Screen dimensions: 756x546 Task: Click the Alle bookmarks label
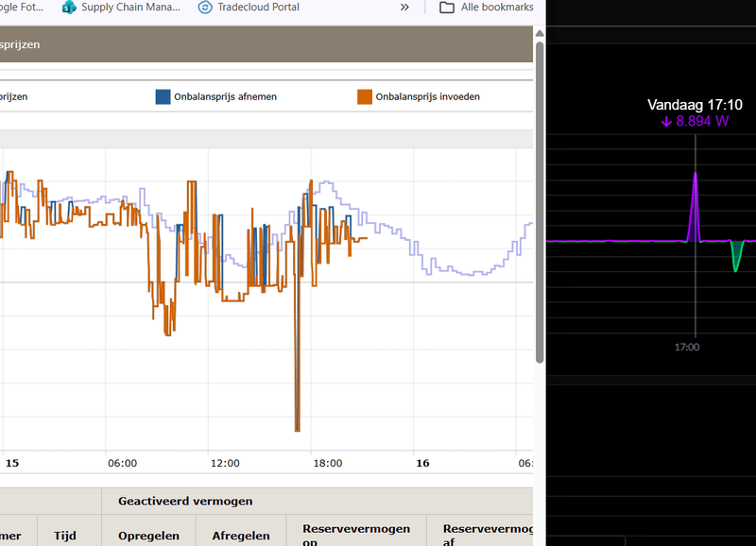pos(496,8)
